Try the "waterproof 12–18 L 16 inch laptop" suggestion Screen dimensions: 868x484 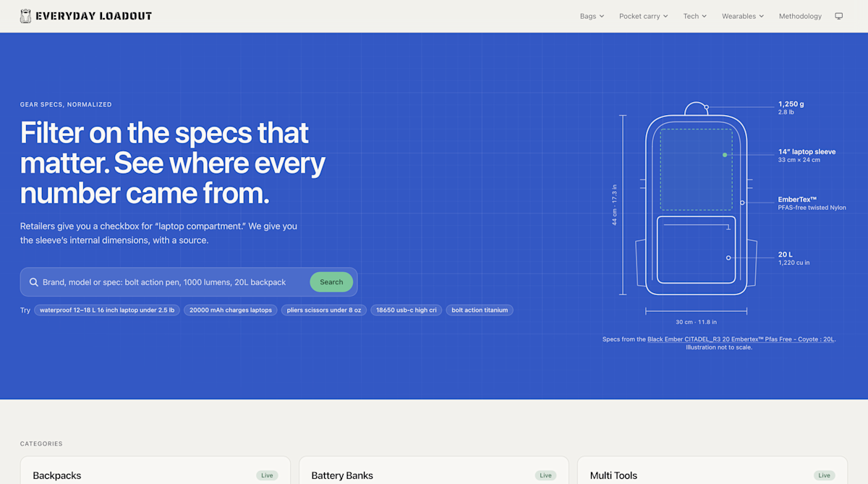pyautogui.click(x=107, y=310)
